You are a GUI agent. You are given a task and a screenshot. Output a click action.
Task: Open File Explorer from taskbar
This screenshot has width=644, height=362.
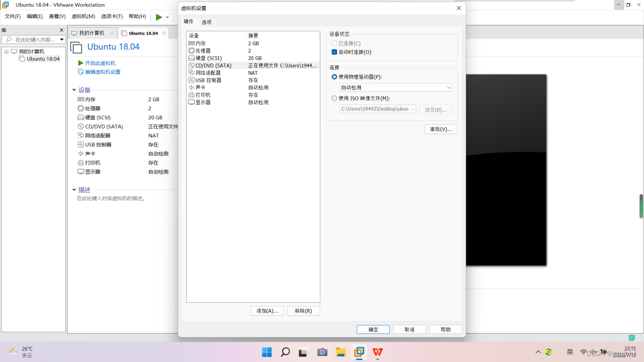[x=341, y=352]
